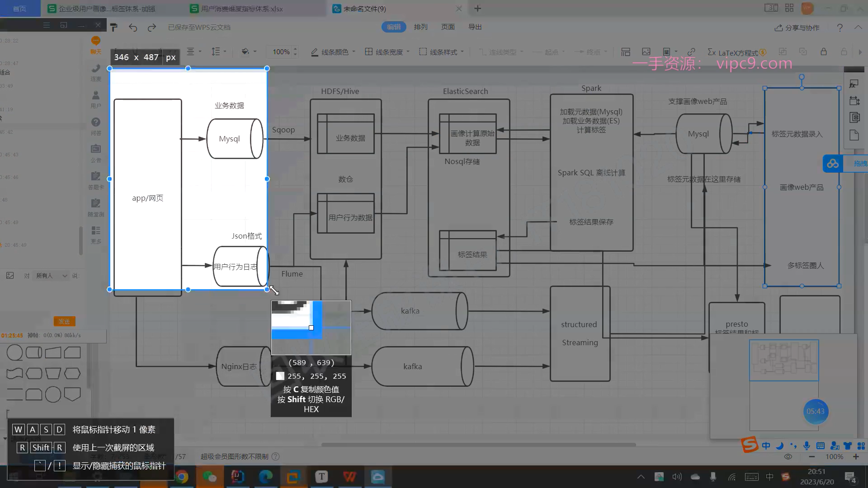
Task: Click the help question mark icon
Action: (x=840, y=28)
